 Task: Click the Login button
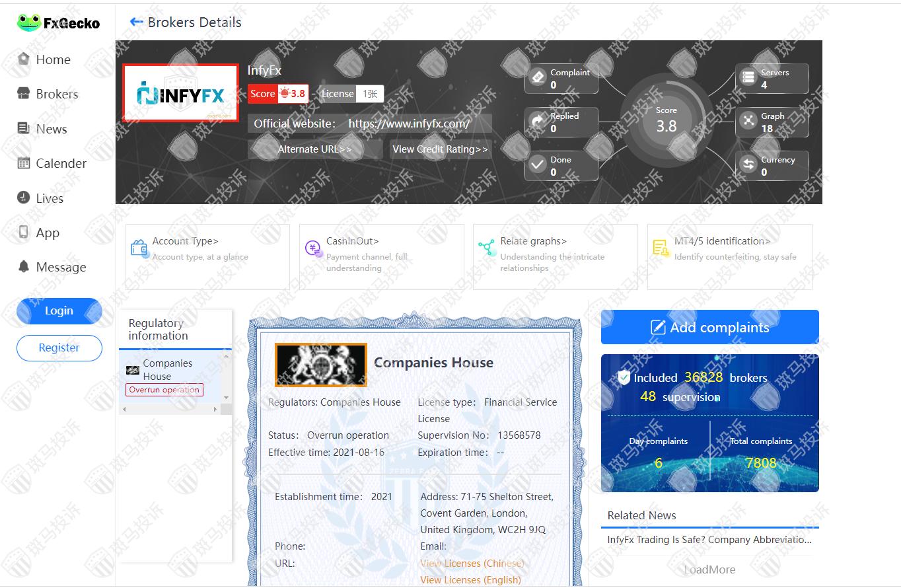59,311
